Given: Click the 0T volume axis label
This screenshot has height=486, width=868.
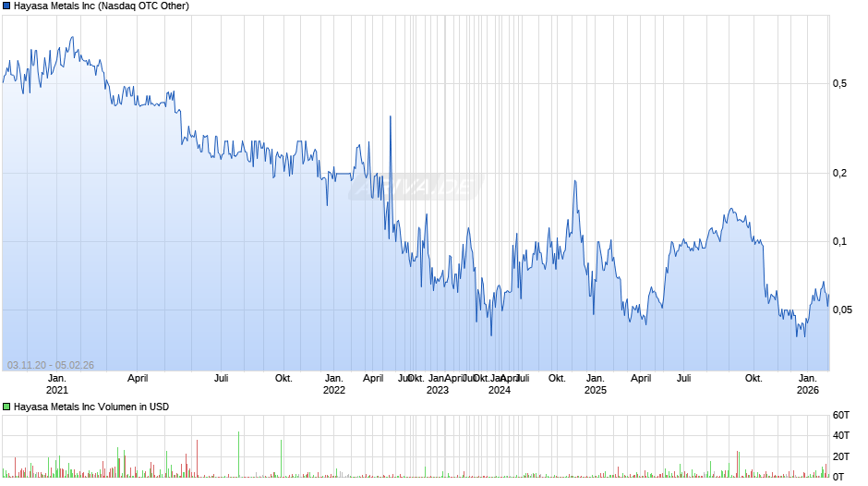Looking at the screenshot, I should [838, 477].
